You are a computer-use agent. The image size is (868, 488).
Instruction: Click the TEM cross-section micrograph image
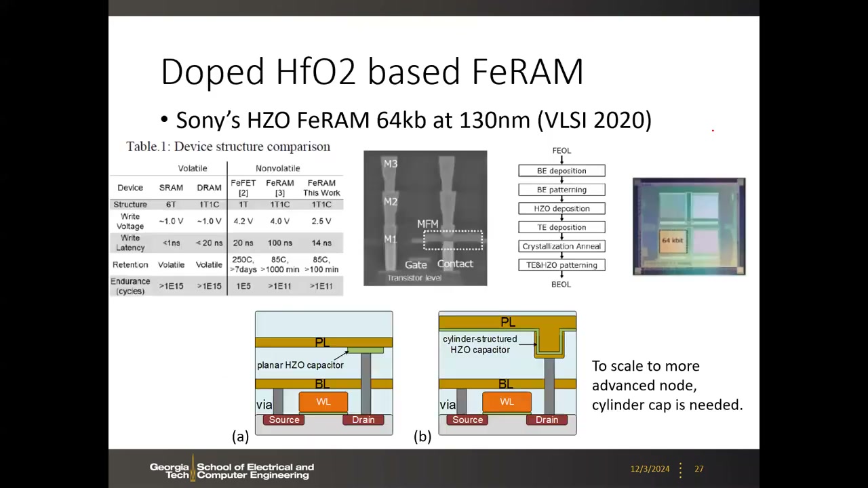point(425,218)
